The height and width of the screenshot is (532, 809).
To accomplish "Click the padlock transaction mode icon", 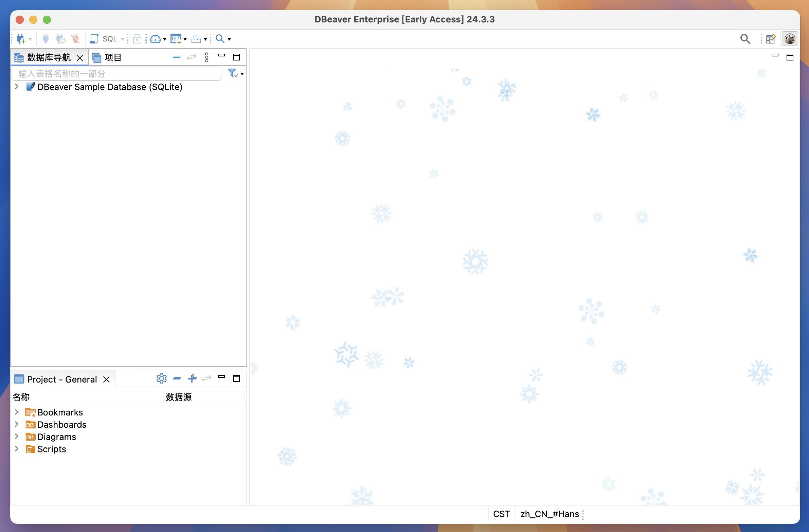I will (x=137, y=39).
